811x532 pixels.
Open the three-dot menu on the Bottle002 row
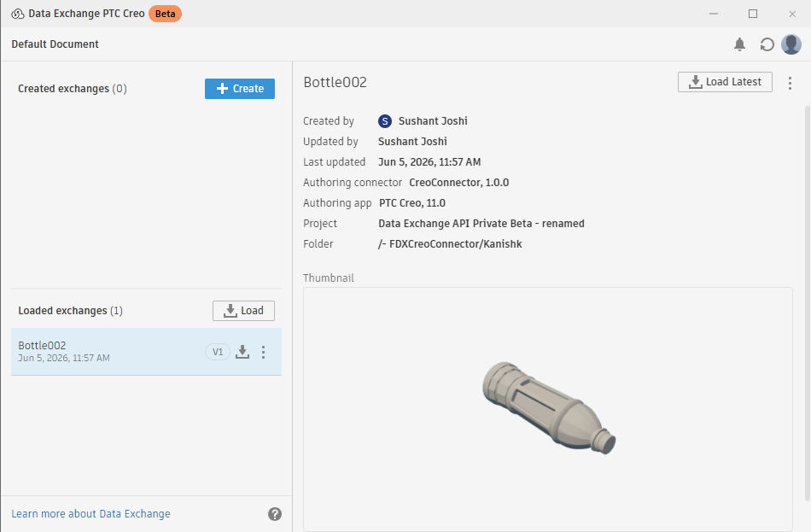click(x=263, y=352)
